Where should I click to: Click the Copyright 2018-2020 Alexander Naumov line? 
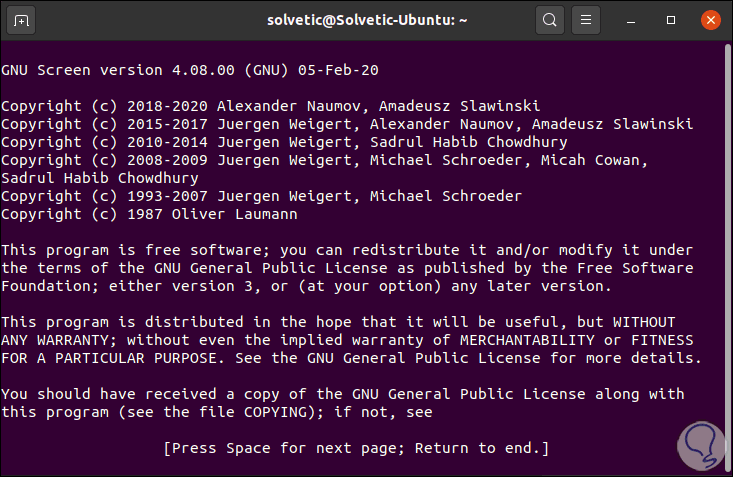point(271,106)
